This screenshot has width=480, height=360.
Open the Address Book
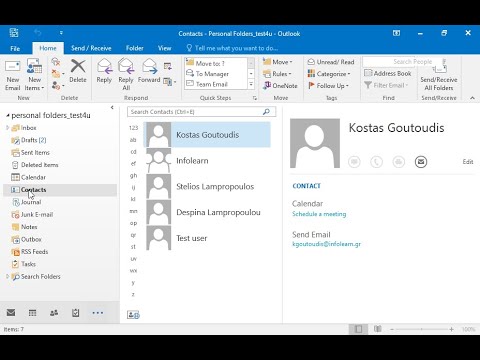pyautogui.click(x=388, y=73)
